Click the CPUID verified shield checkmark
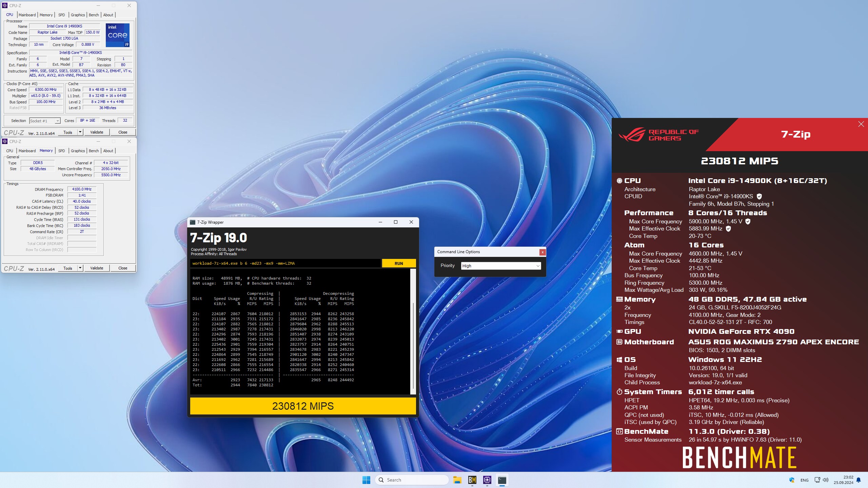868x488 pixels. point(759,197)
